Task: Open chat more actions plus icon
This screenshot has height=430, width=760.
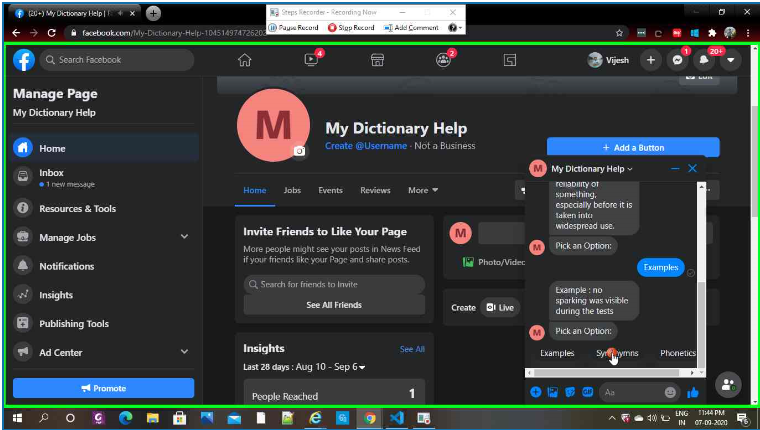Action: [x=536, y=392]
